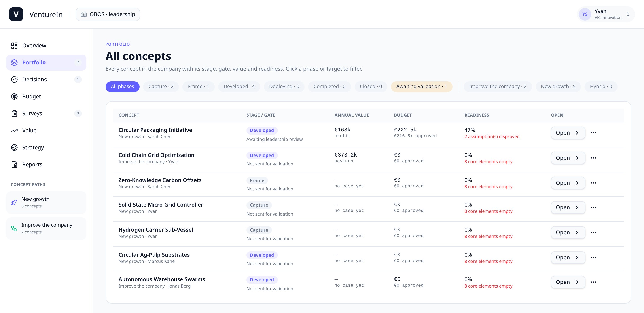Filter by Frame · 1 phase
This screenshot has width=644, height=313.
(x=198, y=87)
